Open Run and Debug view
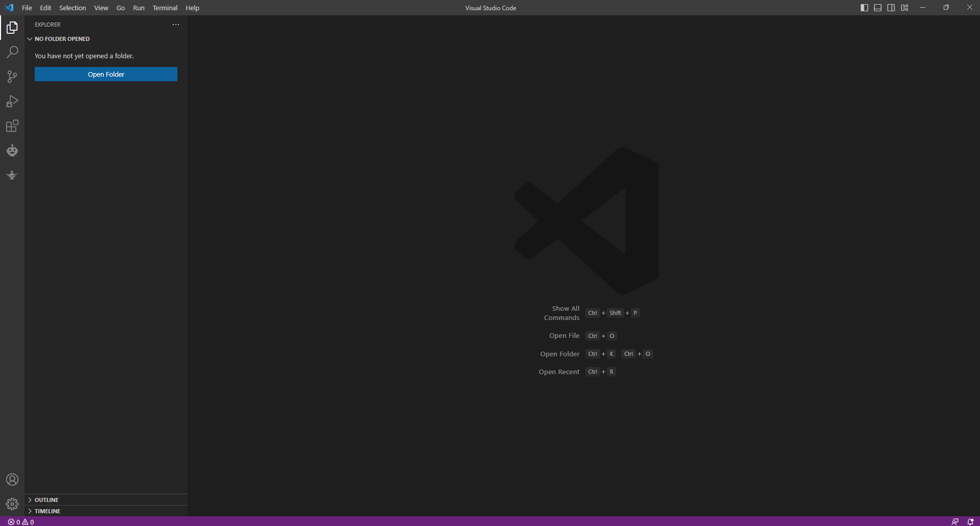The height and width of the screenshot is (526, 980). click(12, 101)
